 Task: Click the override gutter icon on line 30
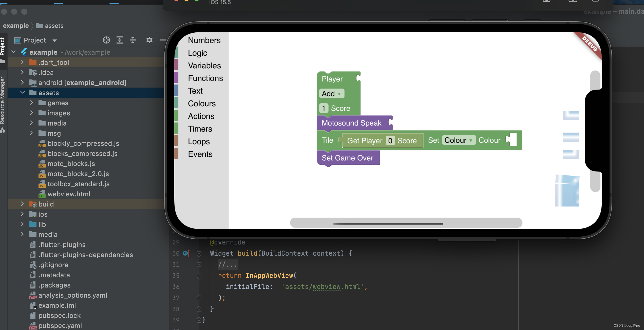(186, 253)
